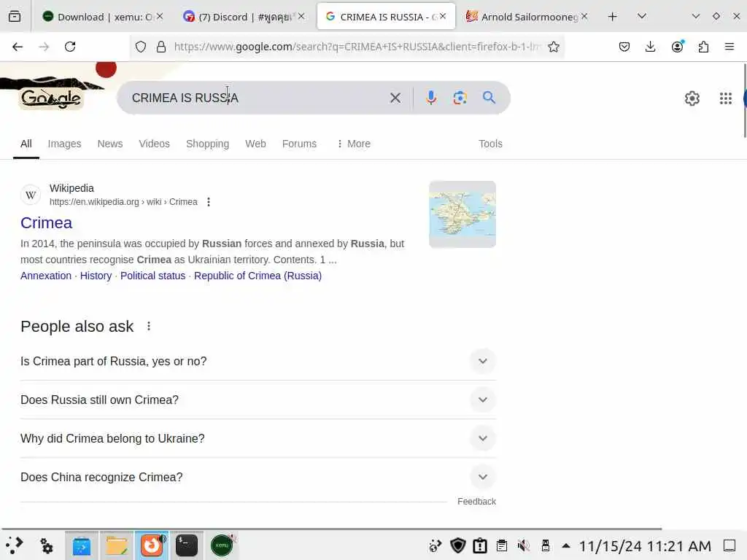Close the CRIMEA IS RUSSIA tab

click(443, 16)
